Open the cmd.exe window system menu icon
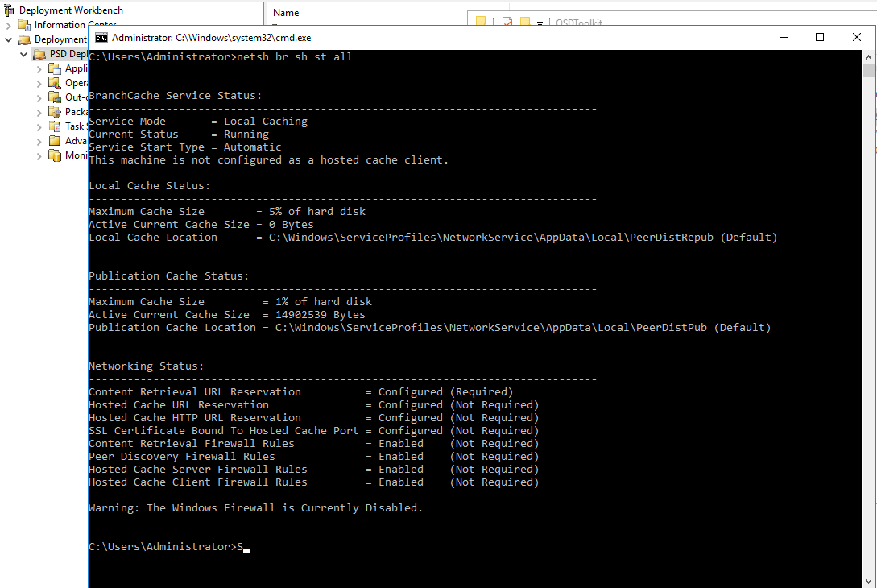The width and height of the screenshot is (877, 588). (x=101, y=38)
